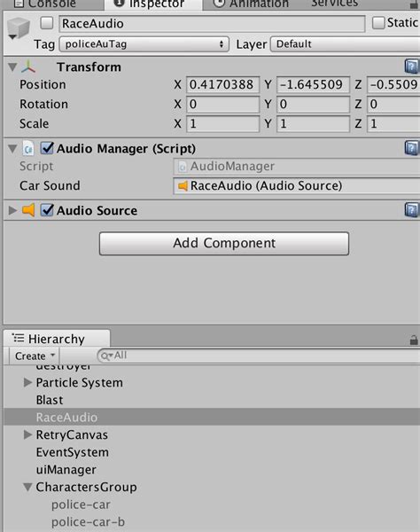Select Particle System row label
The height and width of the screenshot is (532, 420).
[80, 383]
